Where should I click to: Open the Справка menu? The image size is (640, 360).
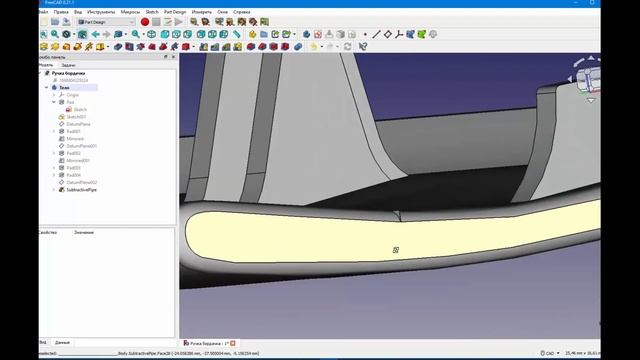(242, 12)
